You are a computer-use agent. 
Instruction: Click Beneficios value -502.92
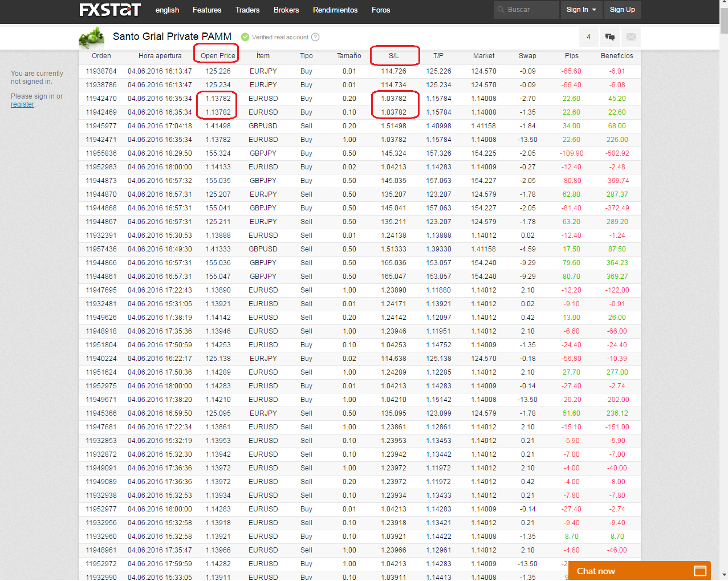617,153
